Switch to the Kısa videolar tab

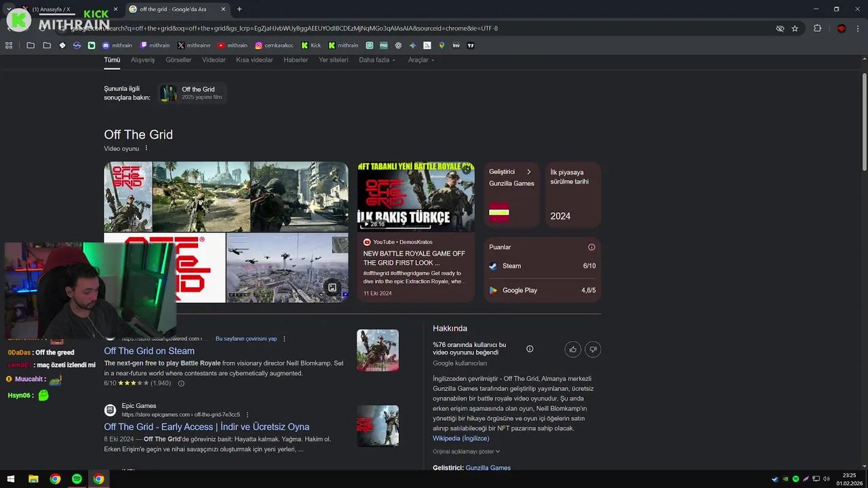coord(254,60)
